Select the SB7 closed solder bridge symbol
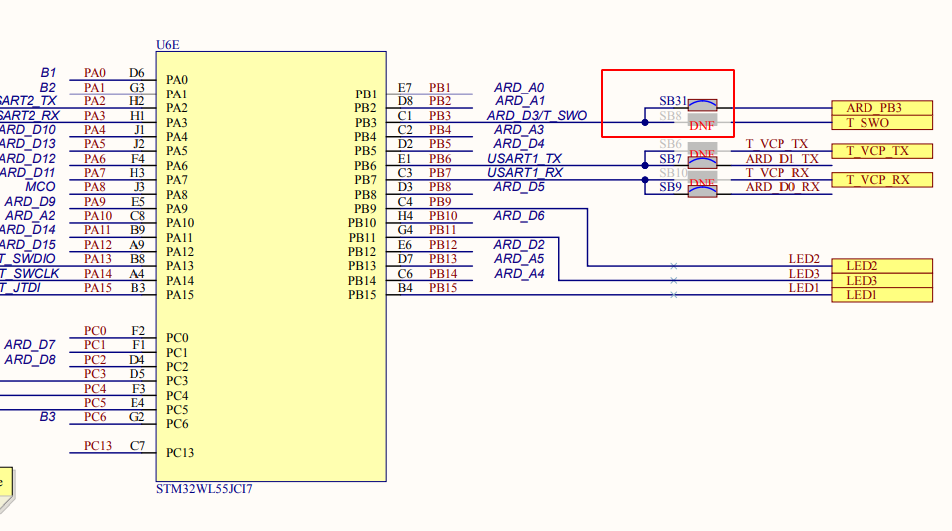Viewport: 952px width, 531px height. tap(702, 162)
